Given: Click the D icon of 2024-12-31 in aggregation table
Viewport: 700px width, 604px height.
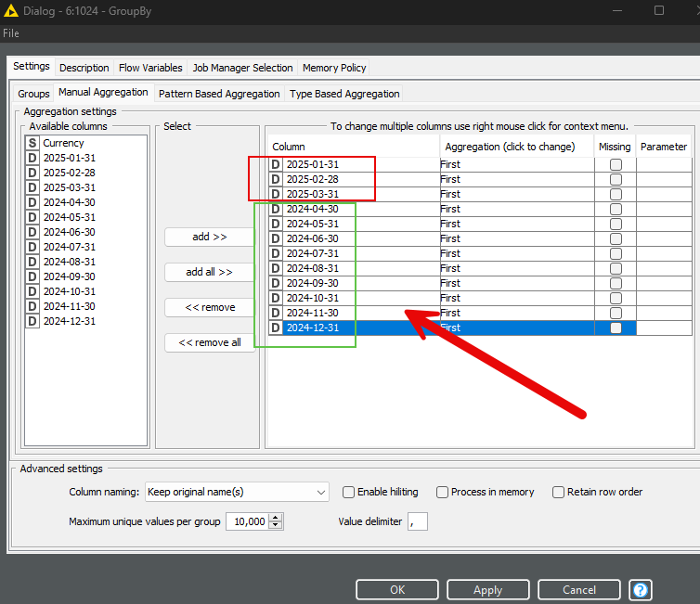Looking at the screenshot, I should pyautogui.click(x=276, y=328).
